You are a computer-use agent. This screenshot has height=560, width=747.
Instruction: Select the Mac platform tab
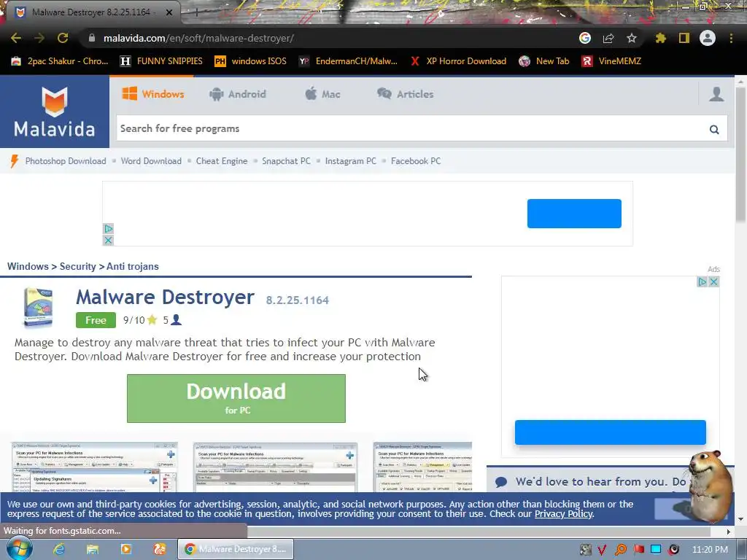click(322, 94)
